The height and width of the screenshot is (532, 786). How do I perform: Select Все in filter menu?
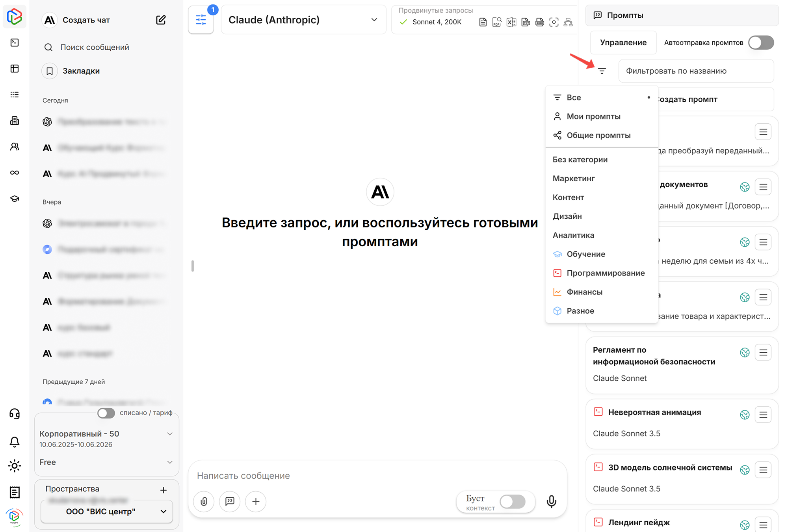602,97
